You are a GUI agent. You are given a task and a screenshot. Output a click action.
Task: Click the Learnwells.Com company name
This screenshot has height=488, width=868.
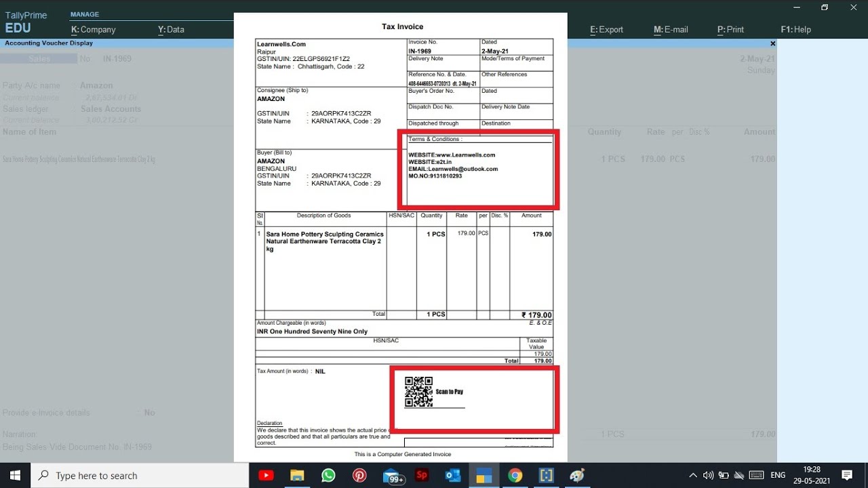pos(281,44)
